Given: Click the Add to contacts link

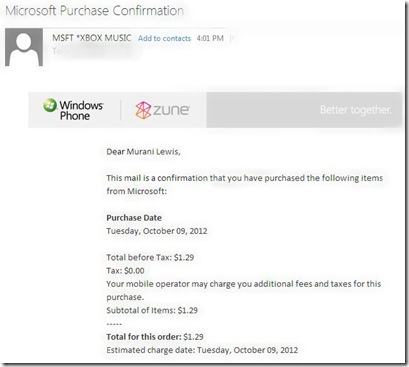Looking at the screenshot, I should point(164,38).
